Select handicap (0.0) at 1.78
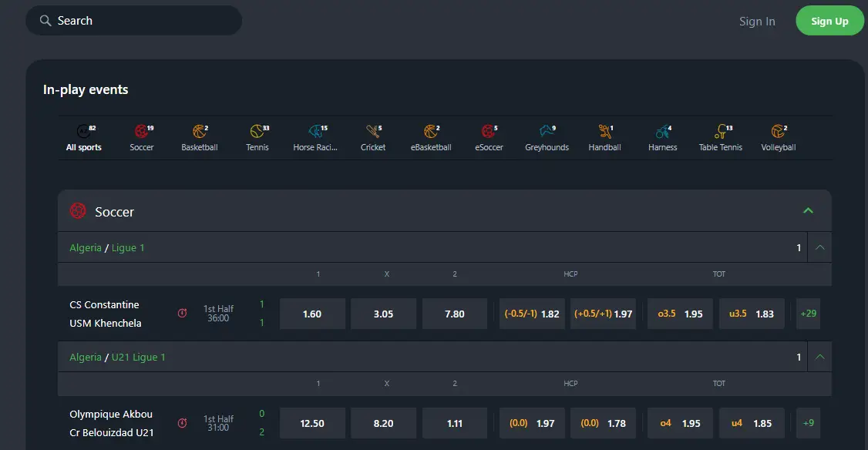The height and width of the screenshot is (450, 868). point(603,424)
